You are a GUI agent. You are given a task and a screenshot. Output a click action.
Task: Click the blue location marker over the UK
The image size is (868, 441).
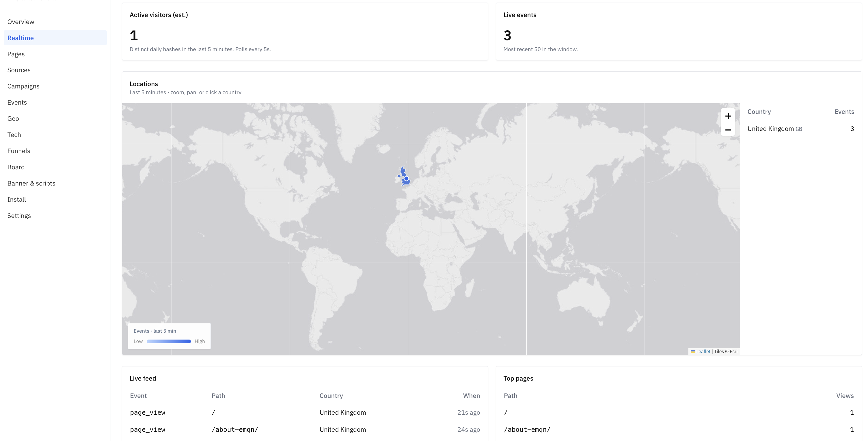(x=406, y=179)
